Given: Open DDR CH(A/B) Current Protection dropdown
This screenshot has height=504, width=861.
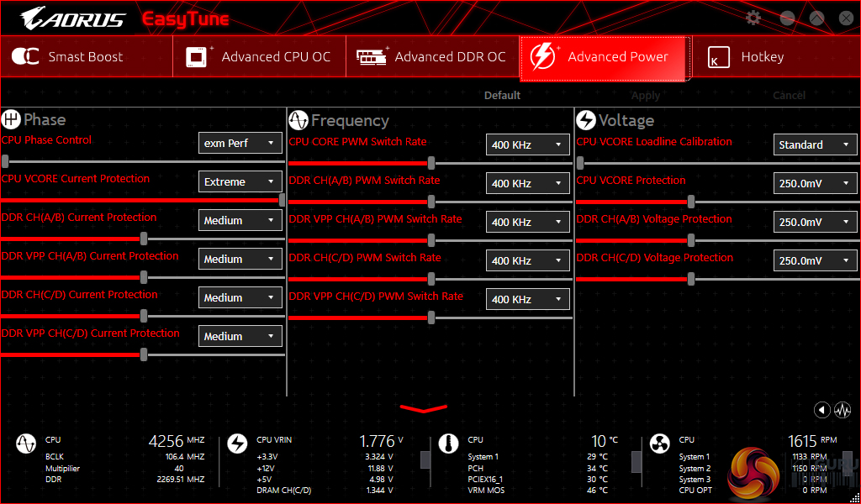Looking at the screenshot, I should click(240, 220).
